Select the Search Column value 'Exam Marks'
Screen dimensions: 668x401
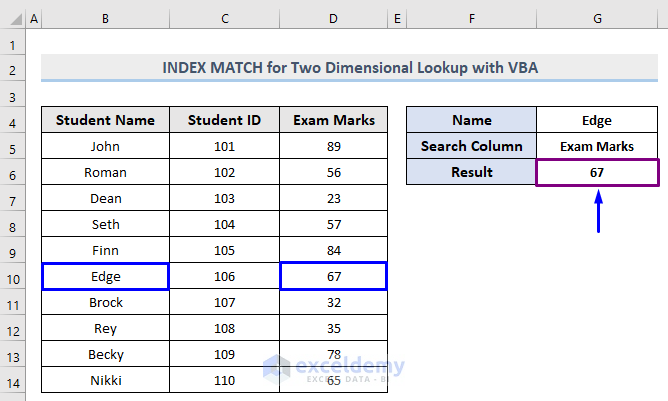pyautogui.click(x=597, y=146)
